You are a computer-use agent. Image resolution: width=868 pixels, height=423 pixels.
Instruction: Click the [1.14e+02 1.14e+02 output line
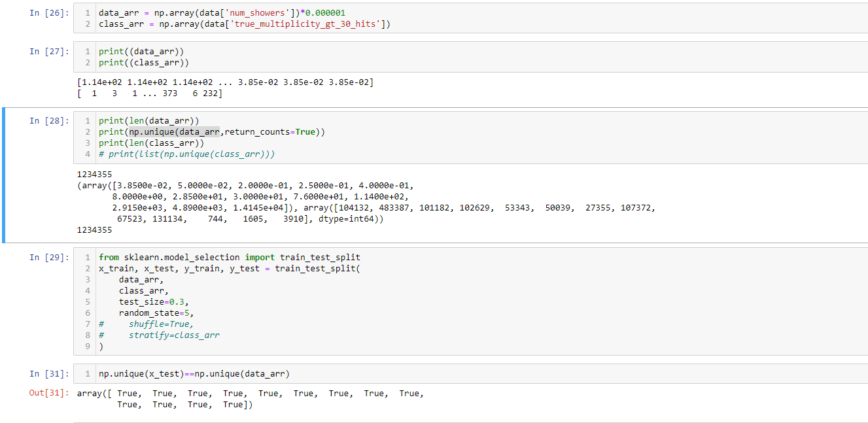(226, 82)
